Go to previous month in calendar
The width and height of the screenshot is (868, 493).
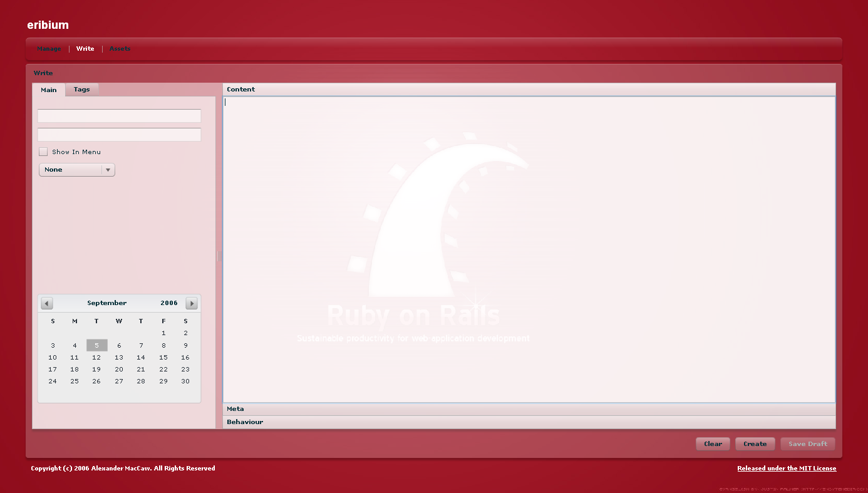coord(47,303)
